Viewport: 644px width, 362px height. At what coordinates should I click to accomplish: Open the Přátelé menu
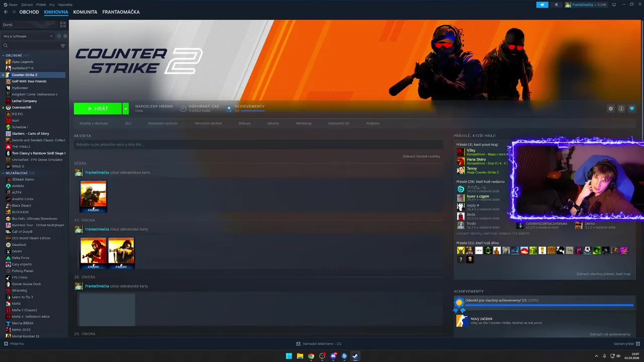pos(41,5)
